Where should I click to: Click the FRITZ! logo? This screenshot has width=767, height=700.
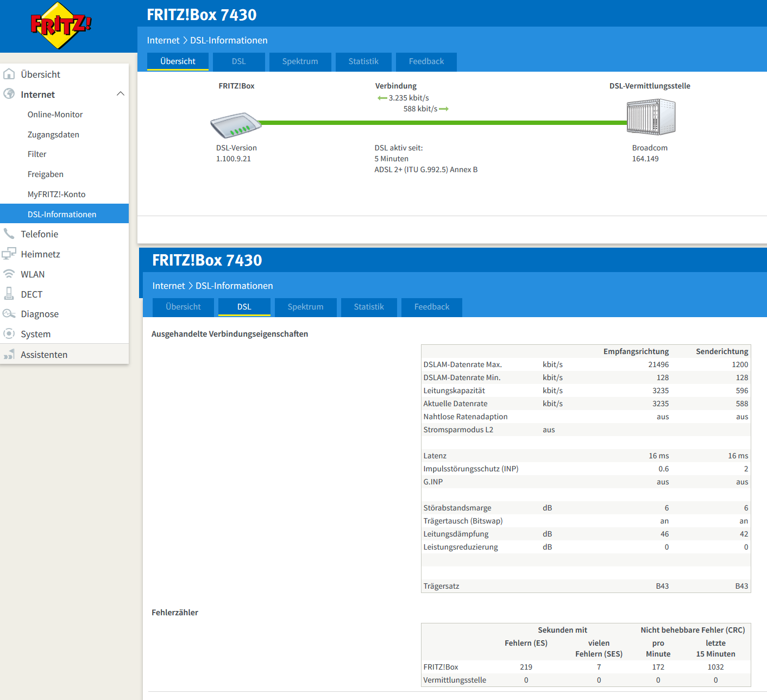point(61,26)
